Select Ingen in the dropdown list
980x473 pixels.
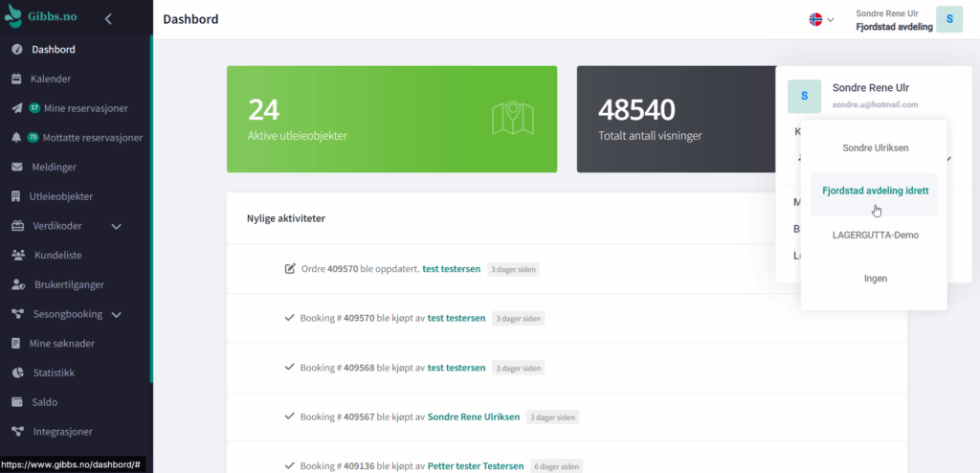876,279
